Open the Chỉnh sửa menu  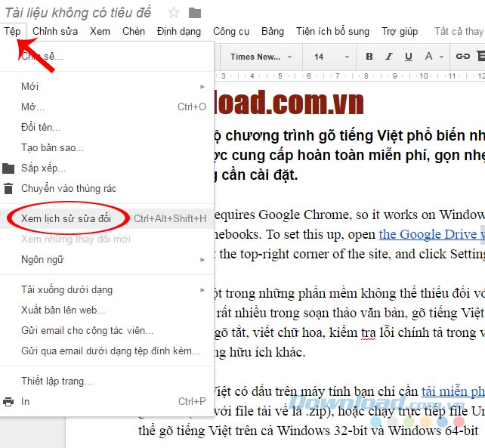[55, 31]
